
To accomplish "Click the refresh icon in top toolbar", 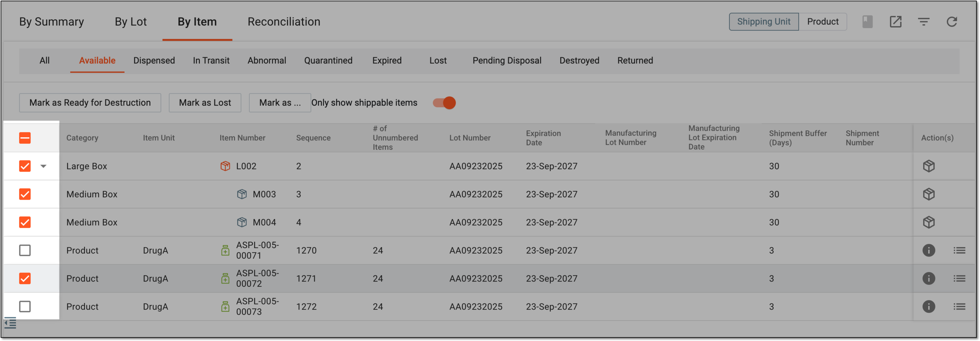I will [952, 22].
